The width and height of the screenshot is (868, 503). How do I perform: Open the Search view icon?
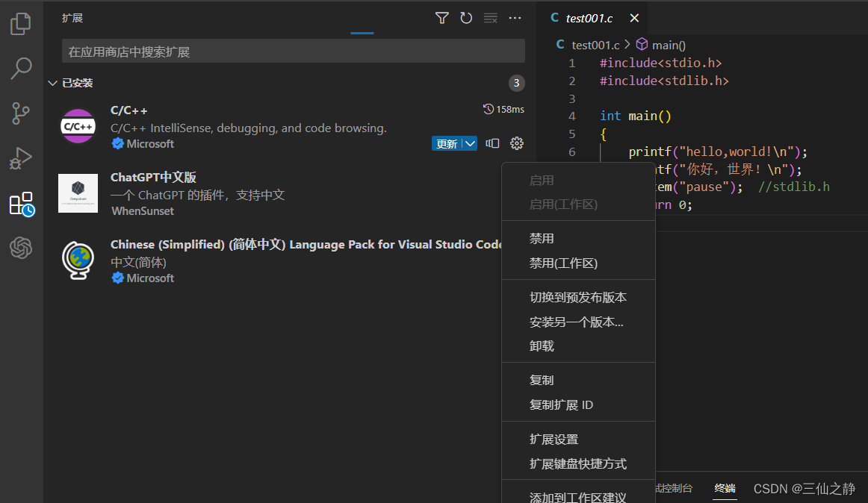click(x=21, y=69)
